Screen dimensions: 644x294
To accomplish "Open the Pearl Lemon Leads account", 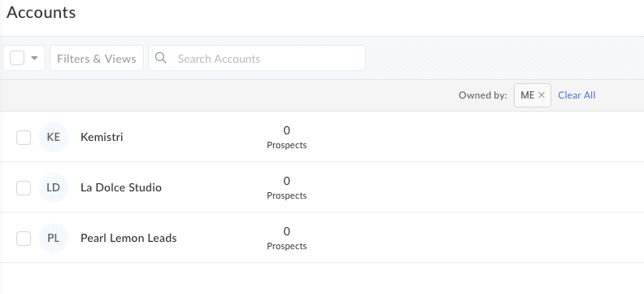I will (128, 238).
